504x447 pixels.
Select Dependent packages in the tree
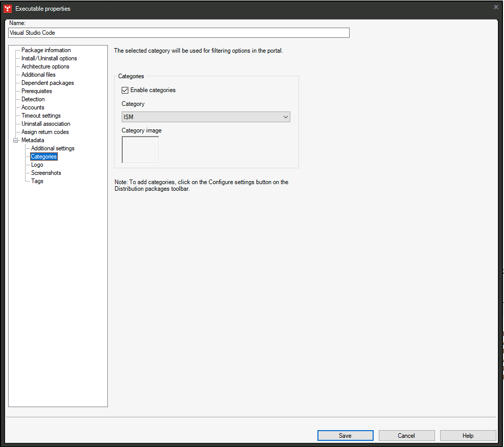click(x=48, y=83)
